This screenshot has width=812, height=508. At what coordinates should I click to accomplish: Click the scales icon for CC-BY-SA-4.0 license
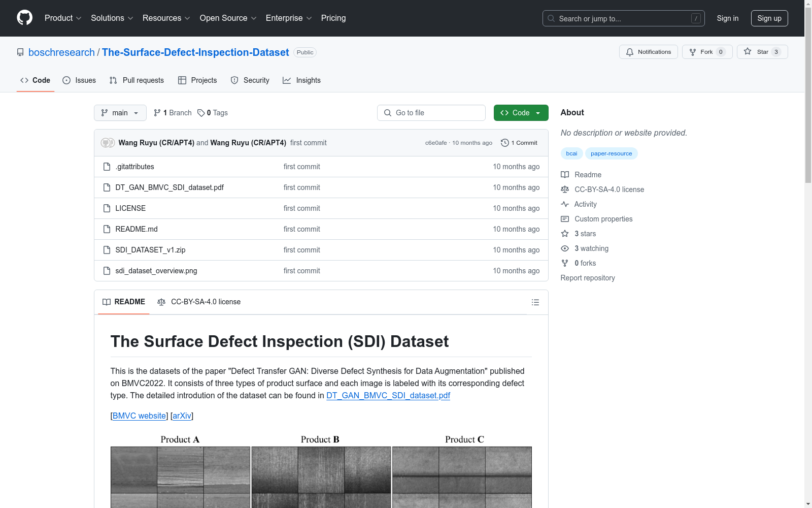(x=564, y=189)
